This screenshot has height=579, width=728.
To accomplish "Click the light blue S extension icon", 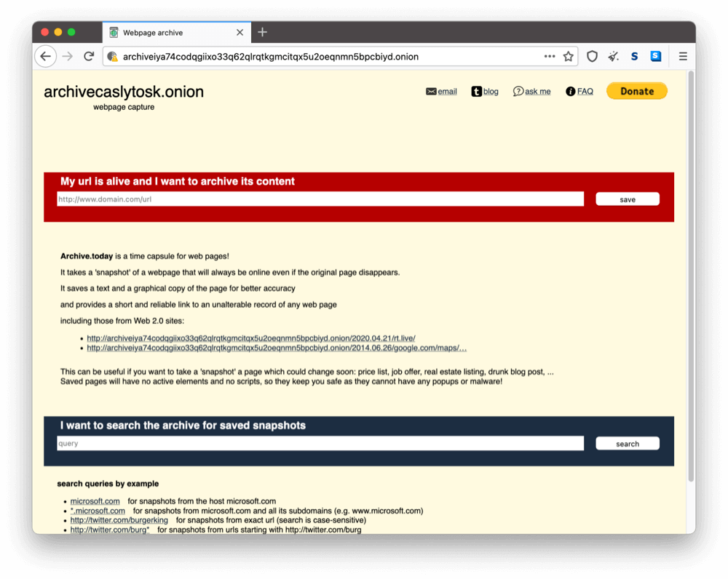I will click(656, 56).
